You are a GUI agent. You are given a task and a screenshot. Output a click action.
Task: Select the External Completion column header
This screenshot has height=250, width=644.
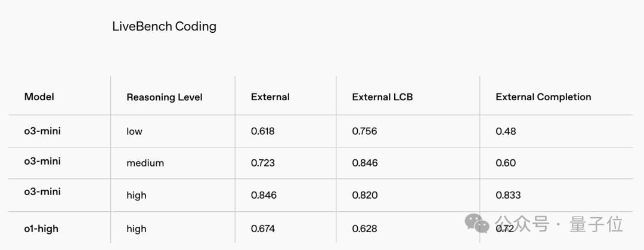(x=543, y=97)
